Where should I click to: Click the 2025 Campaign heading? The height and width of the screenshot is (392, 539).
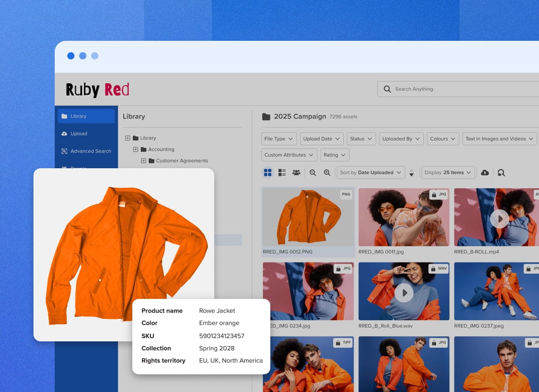(x=300, y=116)
